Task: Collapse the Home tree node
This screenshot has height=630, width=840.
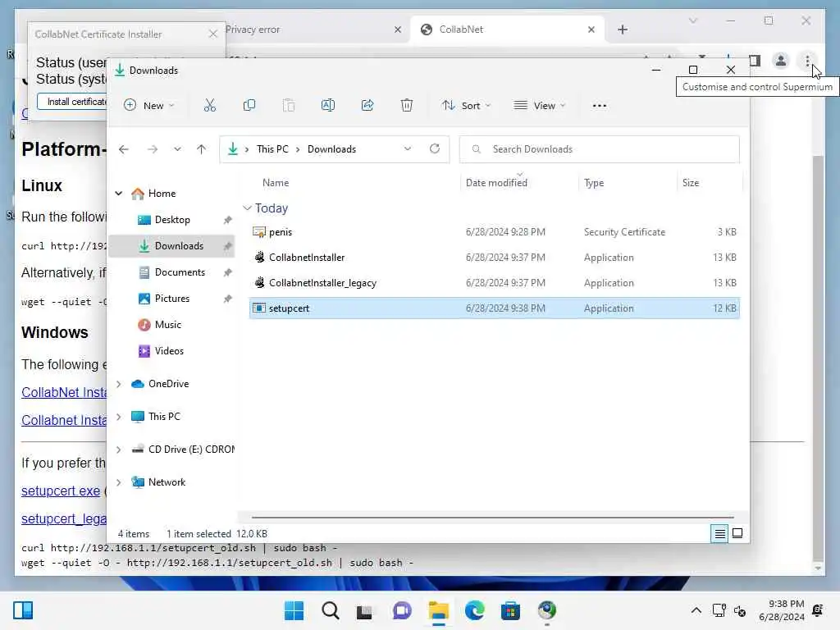Action: 119,194
